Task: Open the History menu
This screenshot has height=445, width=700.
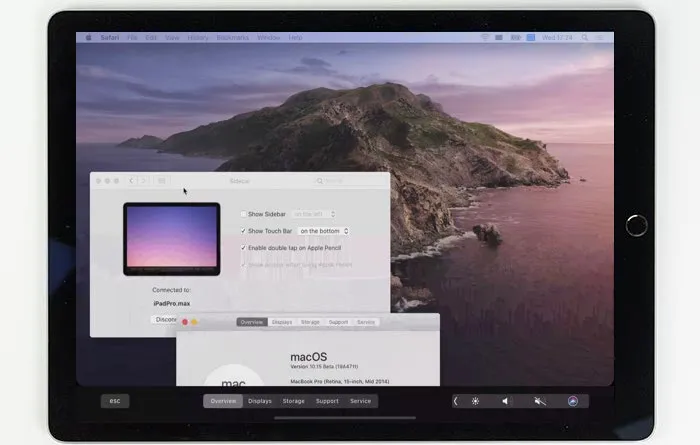Action: [198, 37]
